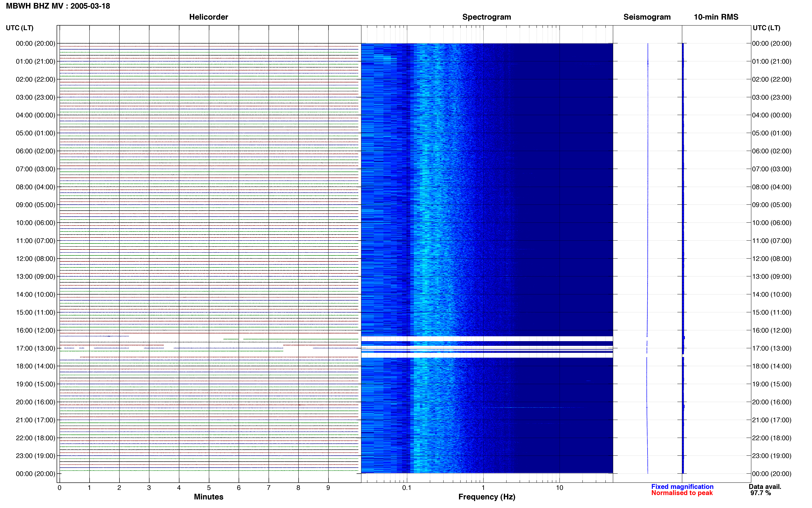Click the 'Frequency (Hz)' axis title
The height and width of the screenshot is (508, 812).
click(487, 497)
